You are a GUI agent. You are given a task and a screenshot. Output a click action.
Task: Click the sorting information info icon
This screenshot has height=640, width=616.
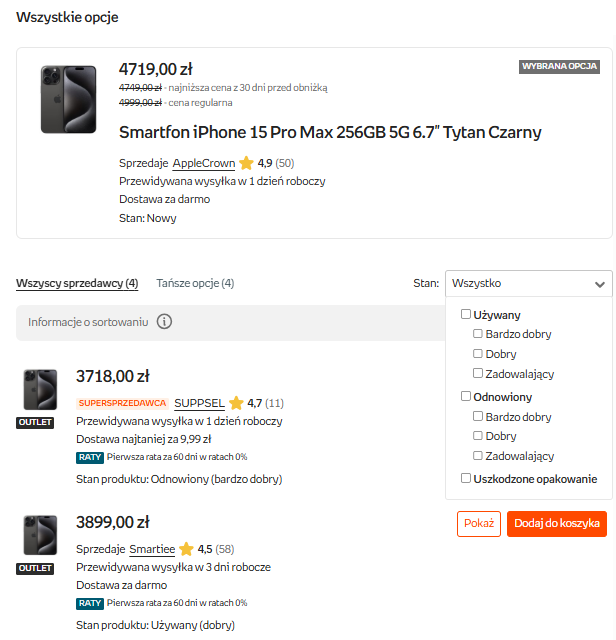point(165,322)
